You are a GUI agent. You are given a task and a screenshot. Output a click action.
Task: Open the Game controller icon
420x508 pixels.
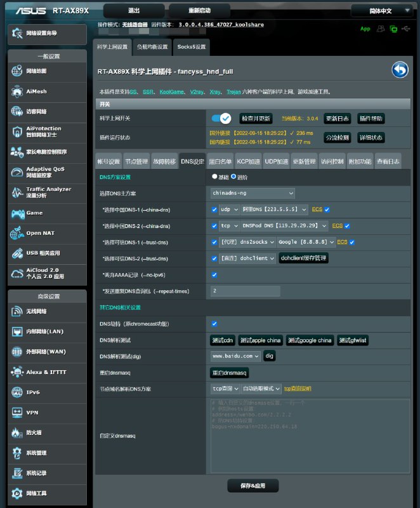point(18,213)
